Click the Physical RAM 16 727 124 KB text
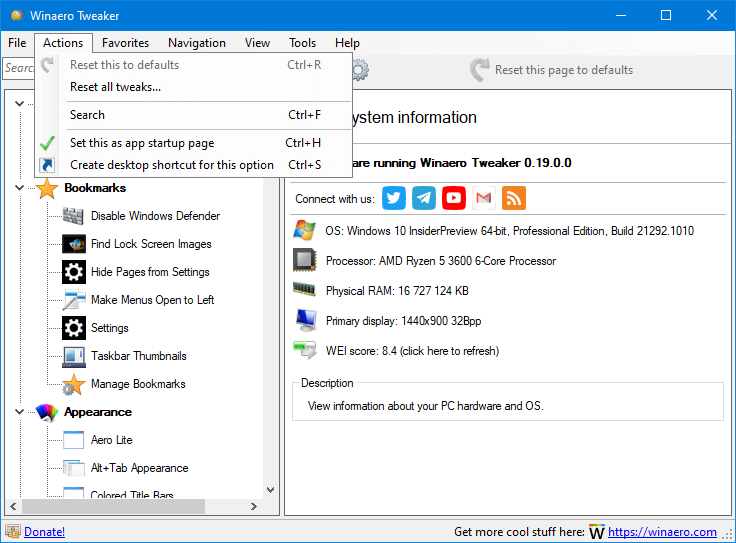Viewport: 736px width, 543px height. pos(397,291)
